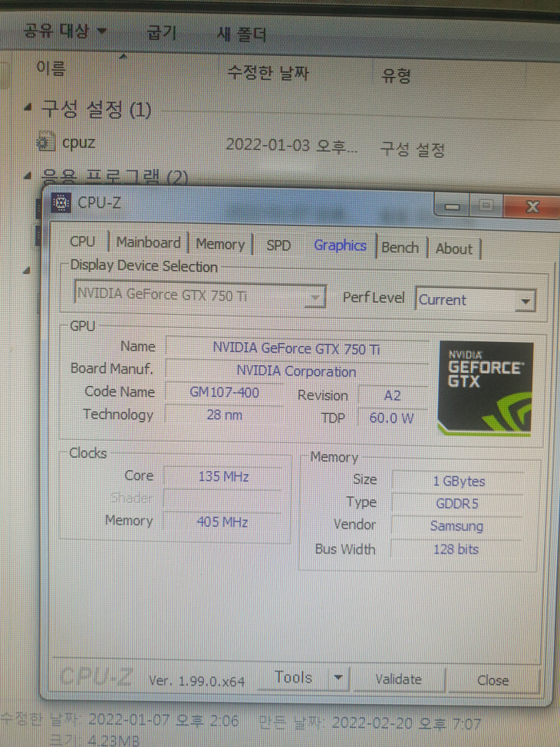Open the SPD tab

click(x=278, y=245)
